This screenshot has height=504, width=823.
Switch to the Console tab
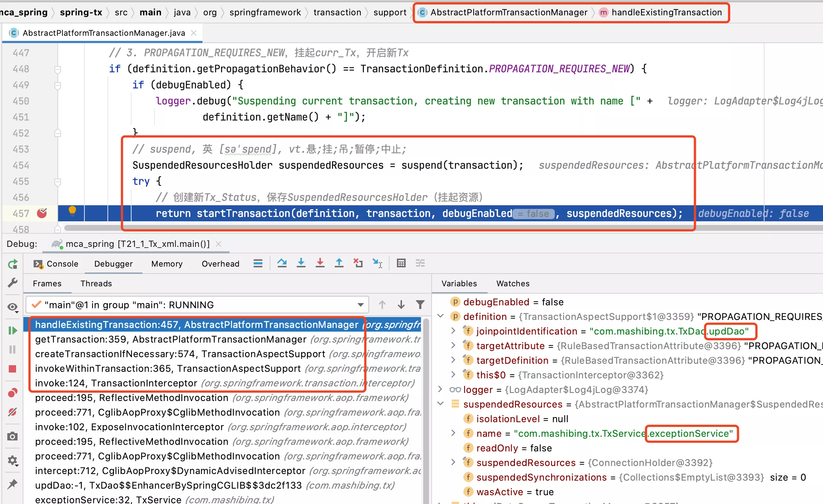(56, 264)
